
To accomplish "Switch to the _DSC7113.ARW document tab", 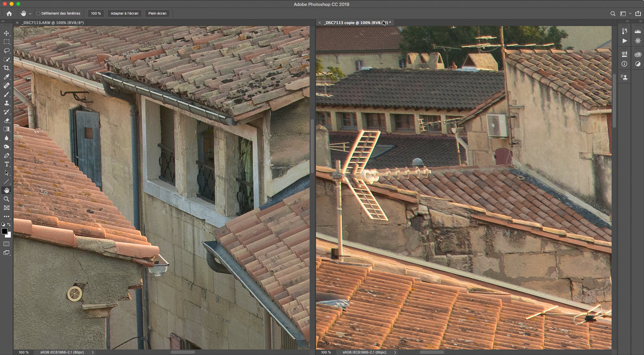I will click(x=53, y=23).
